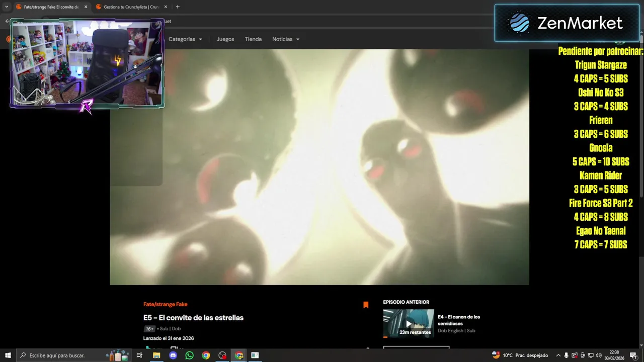Click the Lanzado el 31 ene 2026 text
This screenshot has width=644, height=362.
169,338
